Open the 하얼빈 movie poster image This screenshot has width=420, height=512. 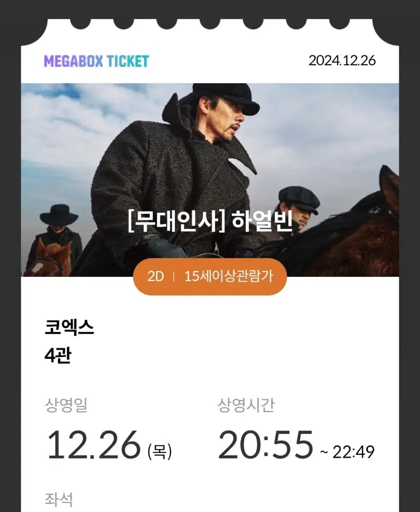[210, 180]
